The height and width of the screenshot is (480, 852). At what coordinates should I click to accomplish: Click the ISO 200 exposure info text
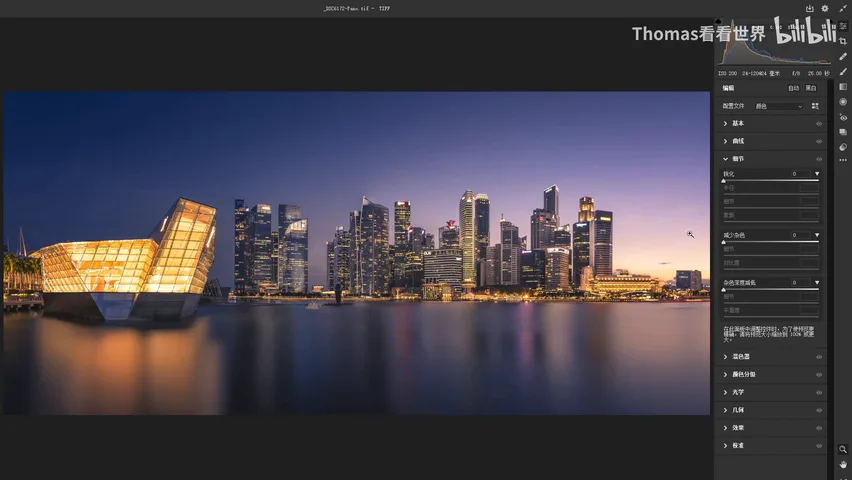coord(727,73)
